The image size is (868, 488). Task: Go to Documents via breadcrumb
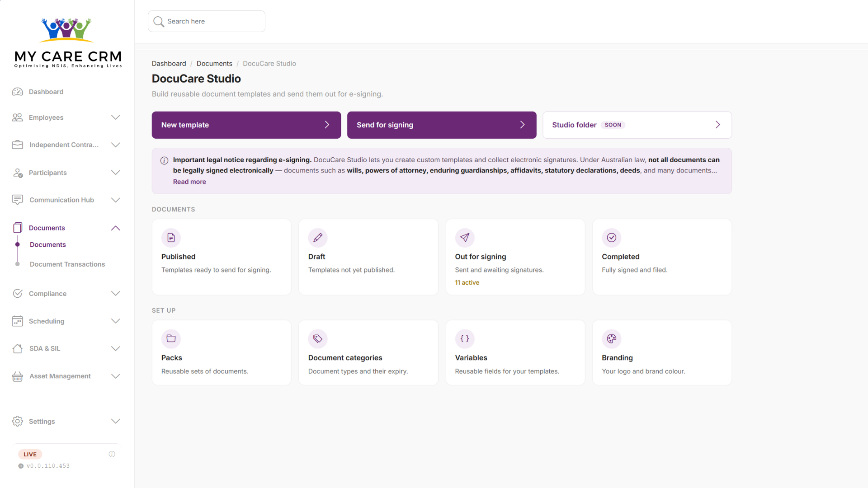click(x=214, y=64)
